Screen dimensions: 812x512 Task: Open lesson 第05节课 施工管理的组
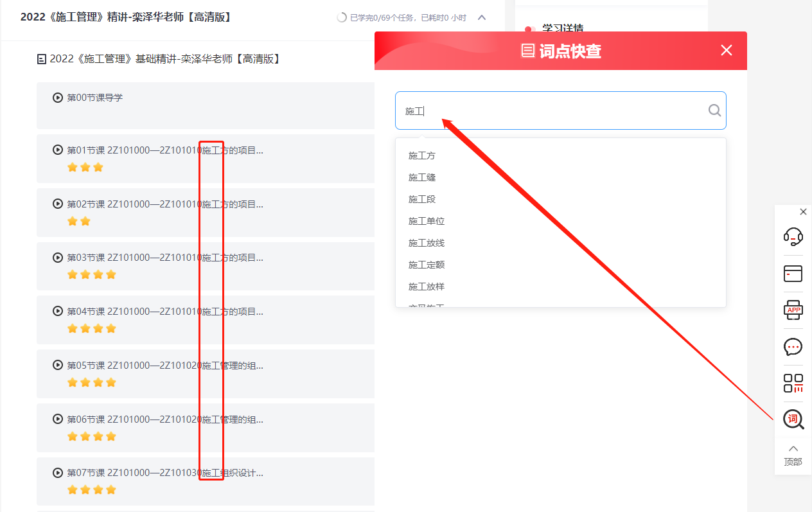pos(165,366)
